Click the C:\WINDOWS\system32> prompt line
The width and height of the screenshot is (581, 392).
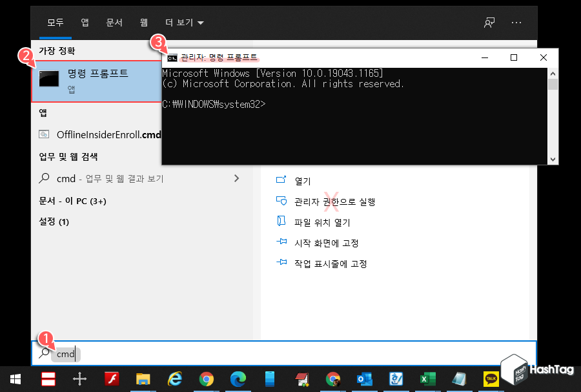coord(214,104)
